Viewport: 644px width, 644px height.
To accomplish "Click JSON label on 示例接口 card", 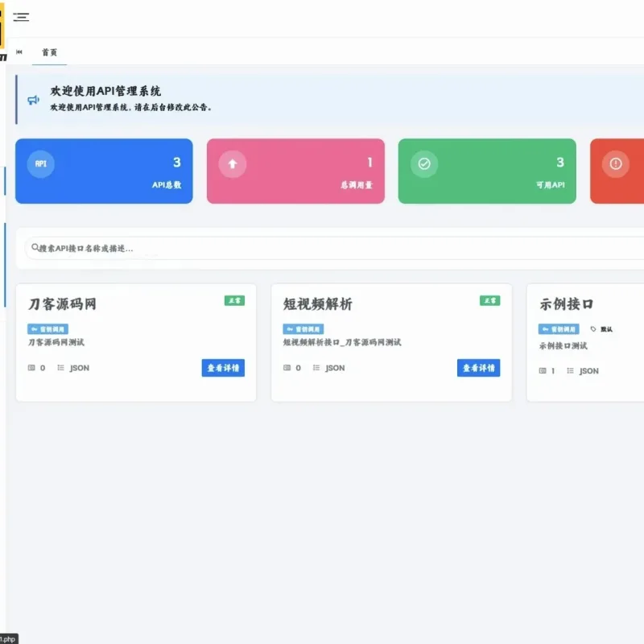I will click(589, 371).
